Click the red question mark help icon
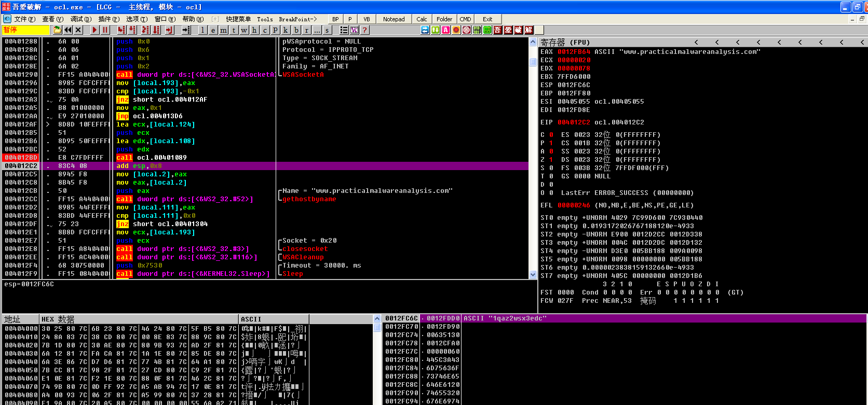 click(364, 30)
